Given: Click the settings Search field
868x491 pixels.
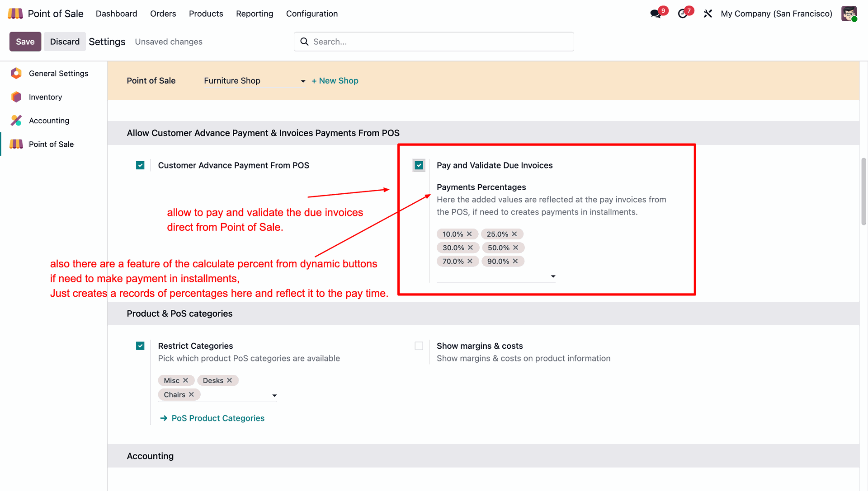Looking at the screenshot, I should click(x=434, y=42).
